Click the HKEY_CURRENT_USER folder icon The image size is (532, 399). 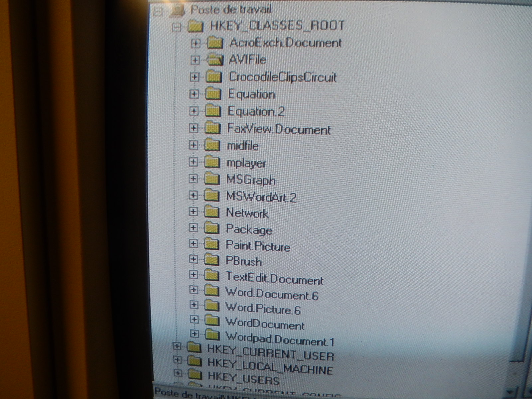[x=194, y=348]
